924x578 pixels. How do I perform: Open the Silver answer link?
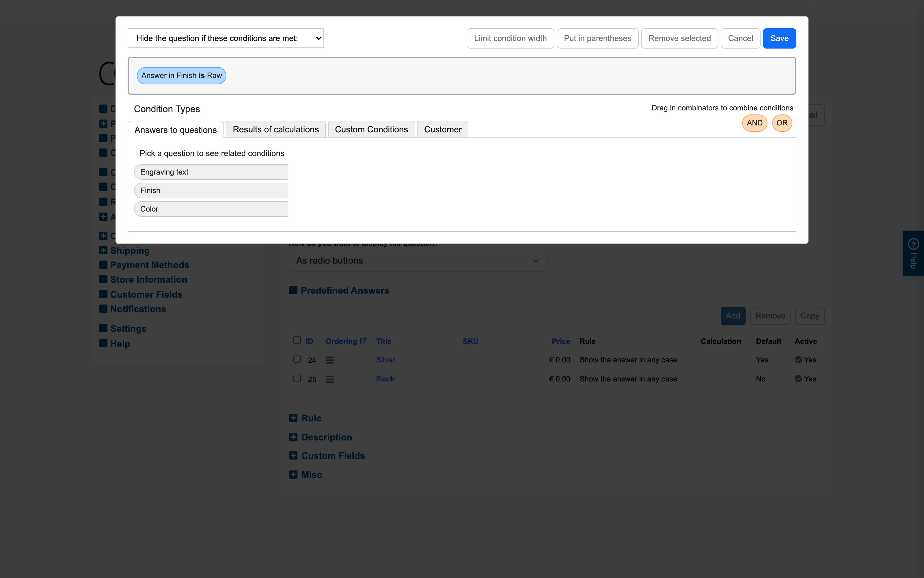click(x=385, y=360)
